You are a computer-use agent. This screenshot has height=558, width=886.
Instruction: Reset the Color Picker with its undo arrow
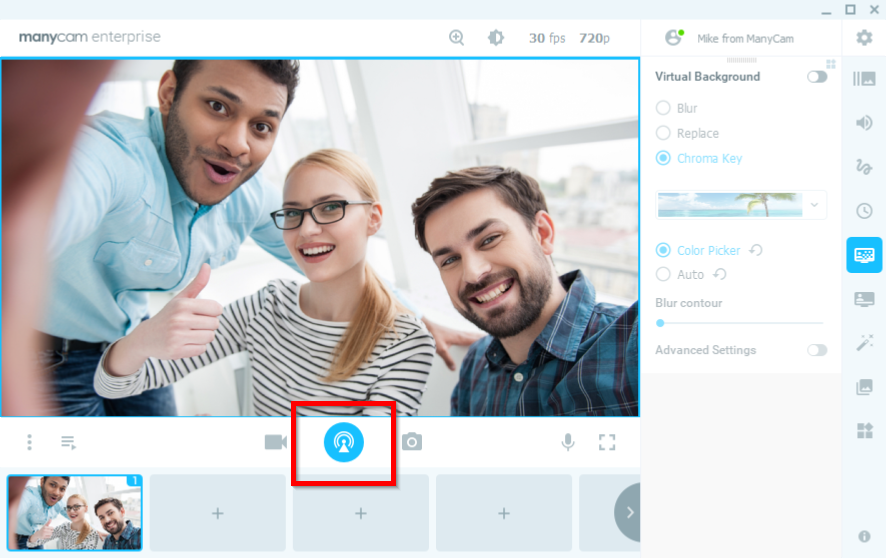coord(756,250)
